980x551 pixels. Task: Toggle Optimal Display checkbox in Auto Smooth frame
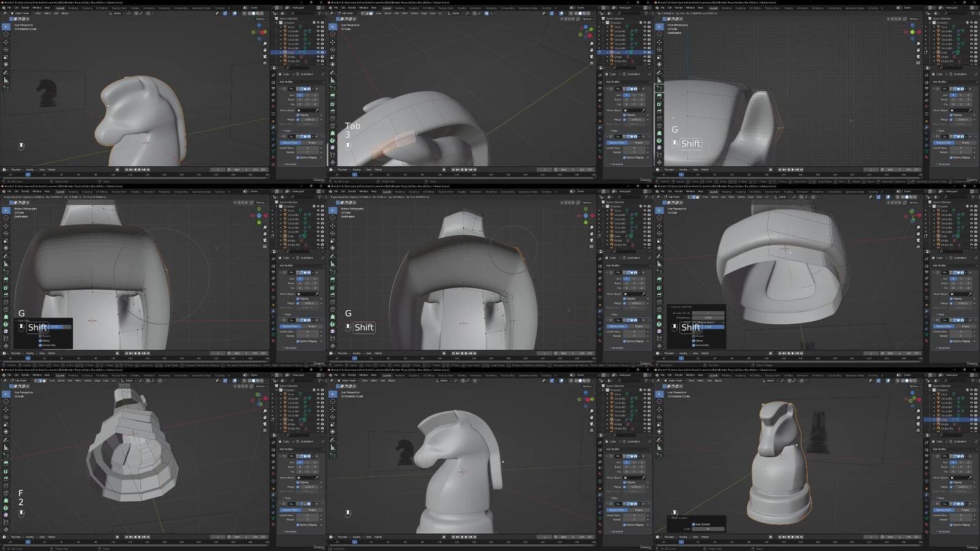[951, 525]
